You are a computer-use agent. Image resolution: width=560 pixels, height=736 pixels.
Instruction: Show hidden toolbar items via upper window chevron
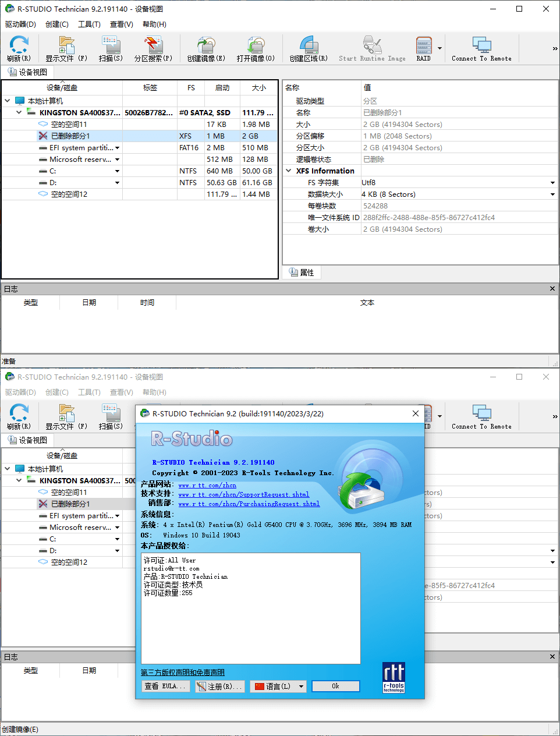[x=555, y=48]
